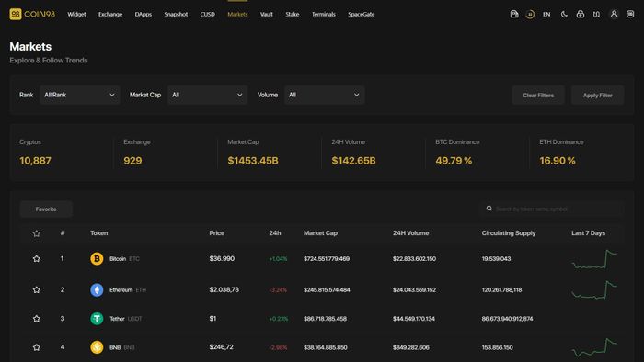Click Market Cap value $1453.45B

253,161
